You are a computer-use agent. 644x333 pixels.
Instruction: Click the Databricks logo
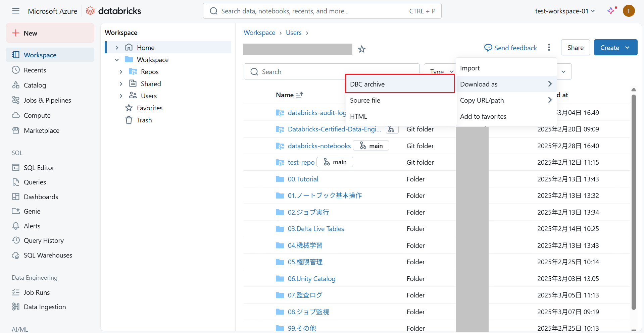[x=113, y=11]
